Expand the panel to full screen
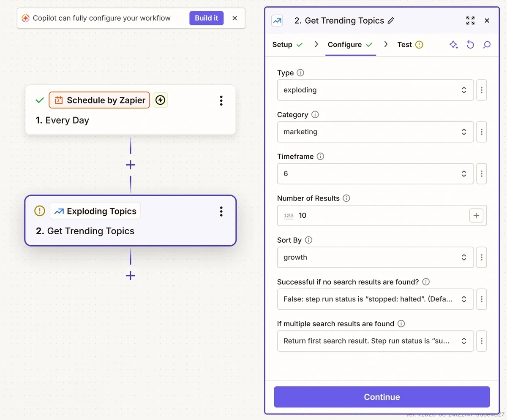507x420 pixels. 470,20
